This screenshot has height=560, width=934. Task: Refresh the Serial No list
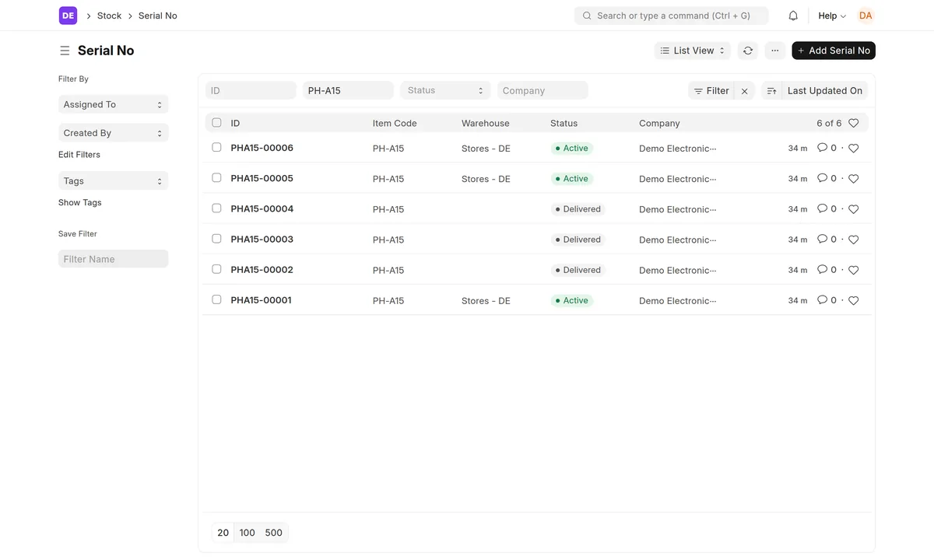pos(748,51)
